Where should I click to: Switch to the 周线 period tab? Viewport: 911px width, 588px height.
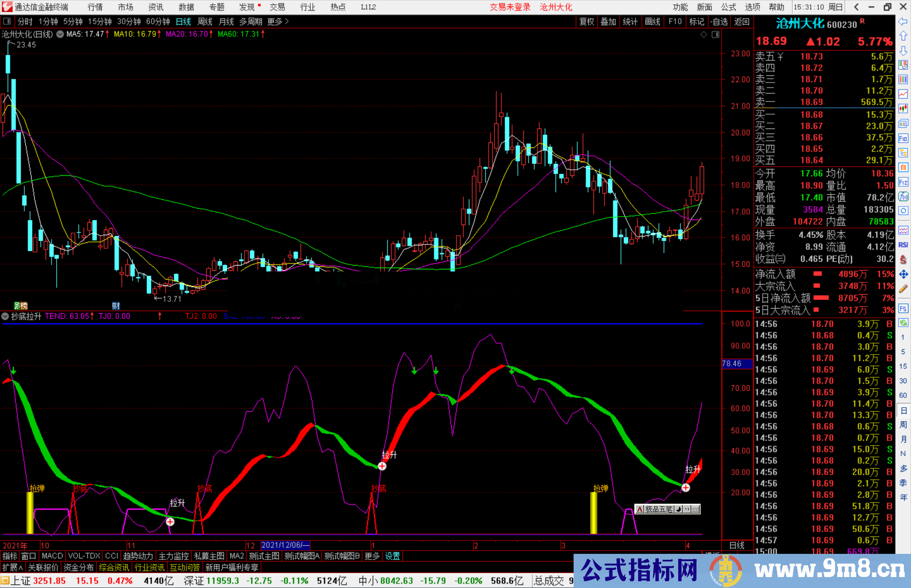pos(205,21)
